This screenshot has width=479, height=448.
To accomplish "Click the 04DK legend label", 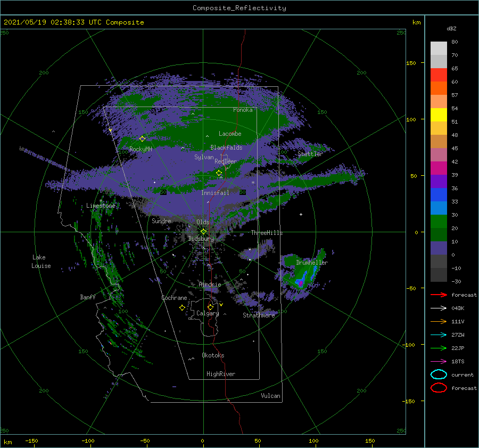I will [x=458, y=308].
